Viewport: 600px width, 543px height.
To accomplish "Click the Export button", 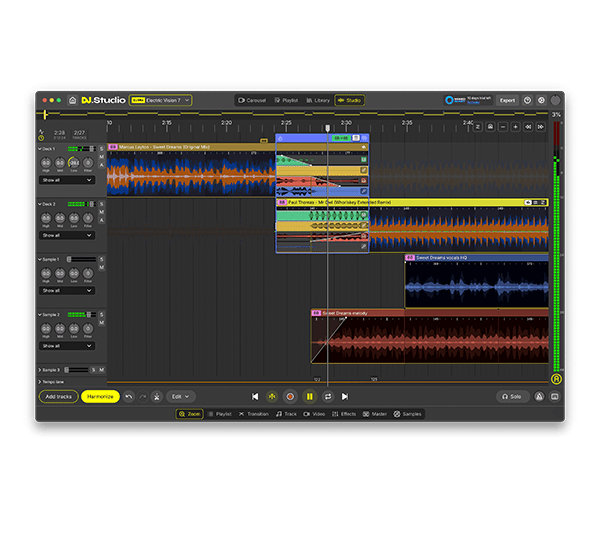I will pos(507,100).
